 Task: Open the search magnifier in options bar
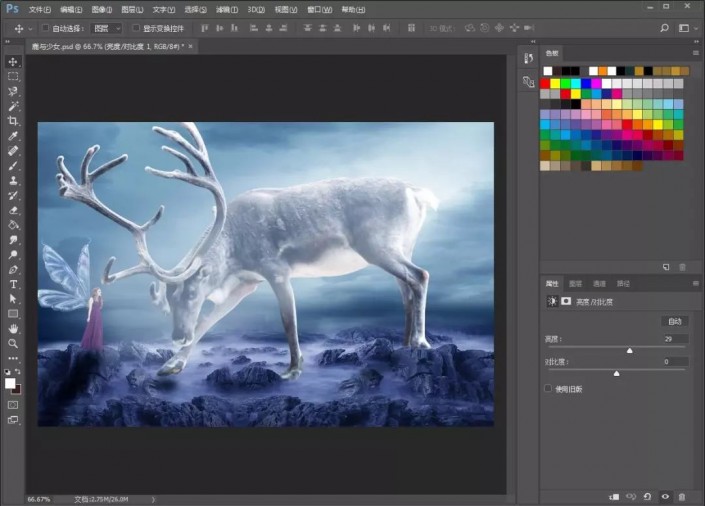point(664,28)
